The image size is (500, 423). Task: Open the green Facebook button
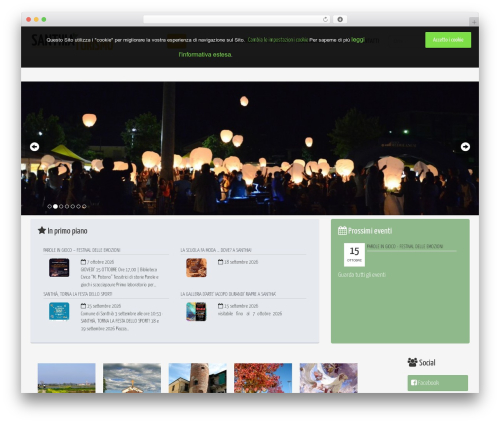coord(438,383)
